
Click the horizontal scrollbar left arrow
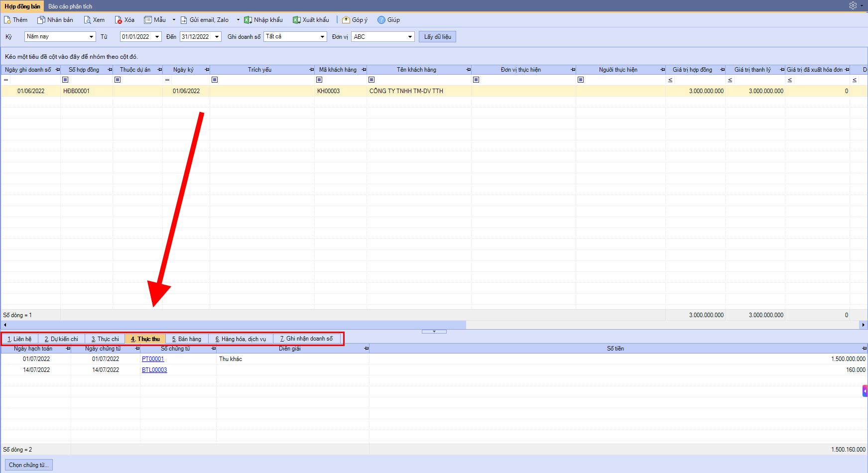[x=5, y=325]
